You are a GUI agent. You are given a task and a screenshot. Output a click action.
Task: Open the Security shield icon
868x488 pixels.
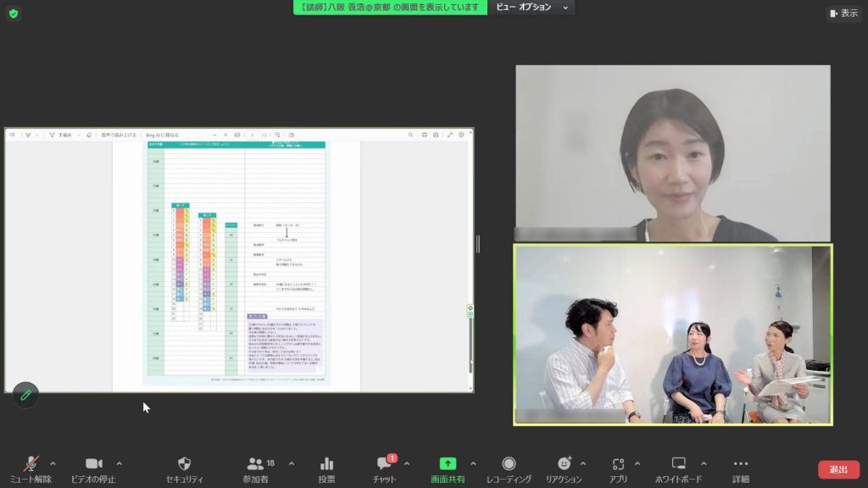pyautogui.click(x=184, y=464)
